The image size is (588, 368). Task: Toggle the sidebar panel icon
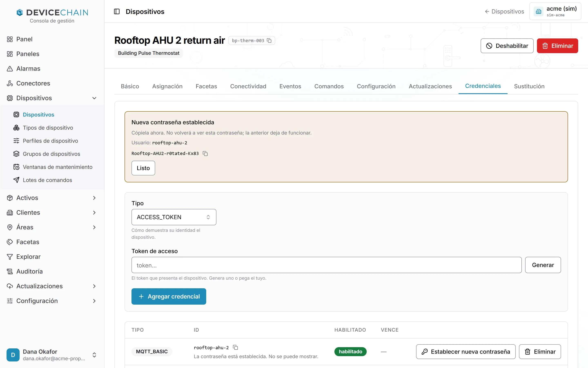point(117,11)
